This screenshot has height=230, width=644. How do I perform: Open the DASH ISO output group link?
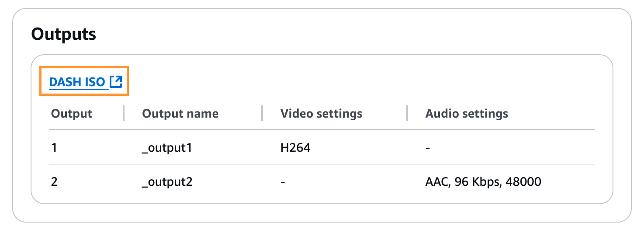pyautogui.click(x=77, y=82)
